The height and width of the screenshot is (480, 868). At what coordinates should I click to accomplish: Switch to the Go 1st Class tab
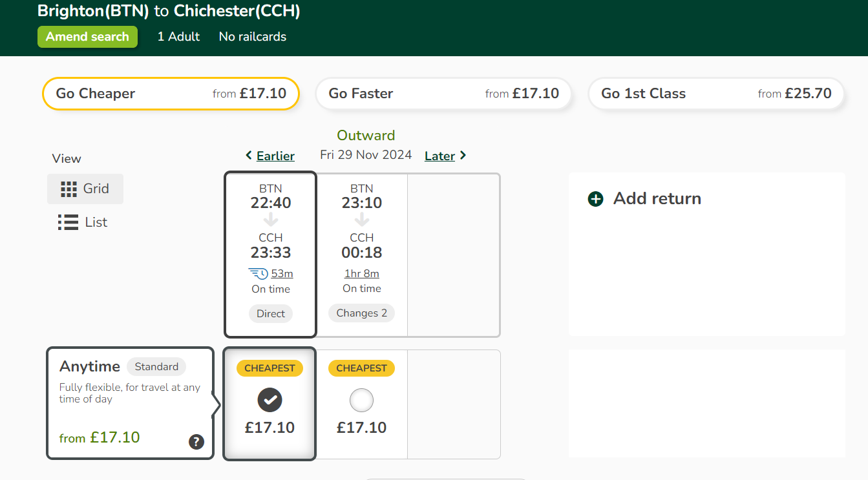[716, 94]
